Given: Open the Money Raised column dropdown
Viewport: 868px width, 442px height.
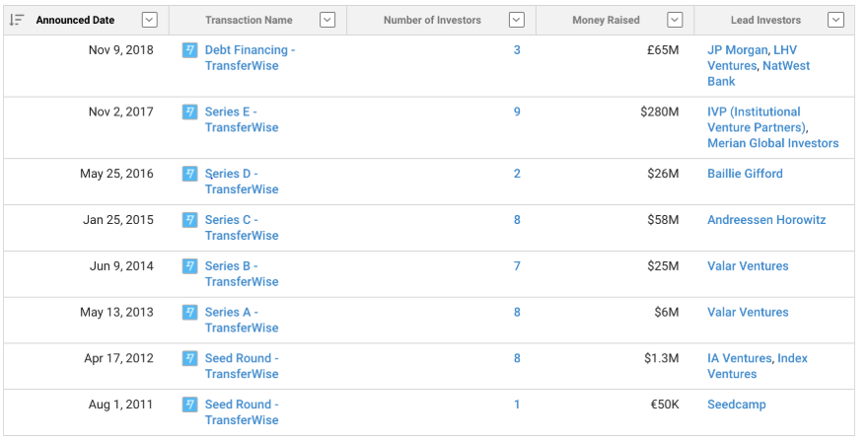Looking at the screenshot, I should (x=675, y=20).
